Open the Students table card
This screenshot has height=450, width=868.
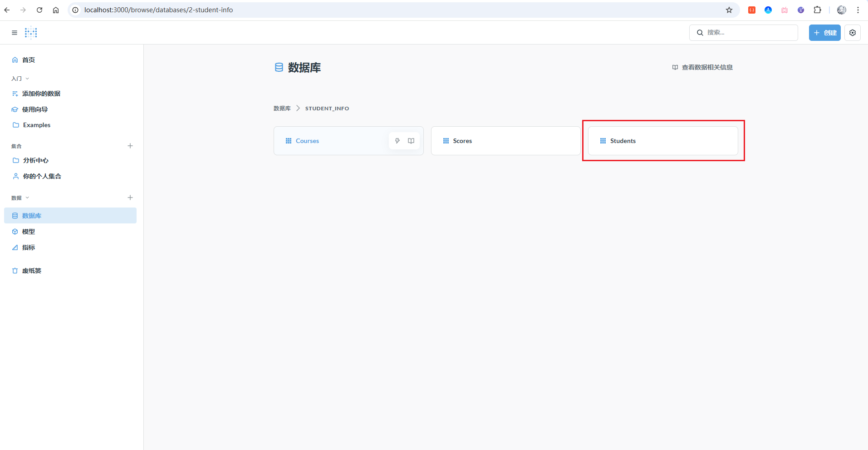tap(663, 141)
